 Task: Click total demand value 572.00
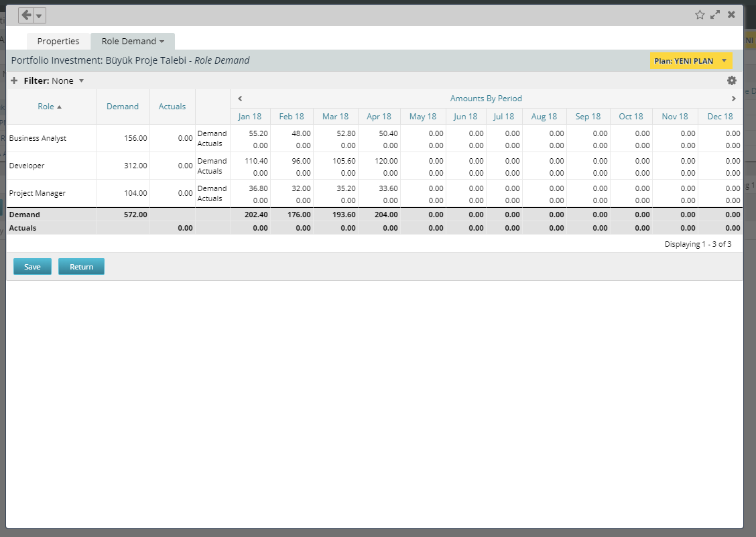click(x=135, y=215)
